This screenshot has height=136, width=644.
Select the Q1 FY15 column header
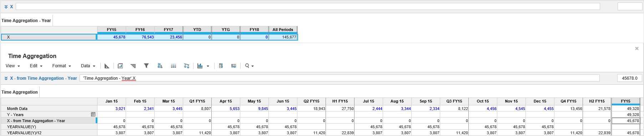197,101
